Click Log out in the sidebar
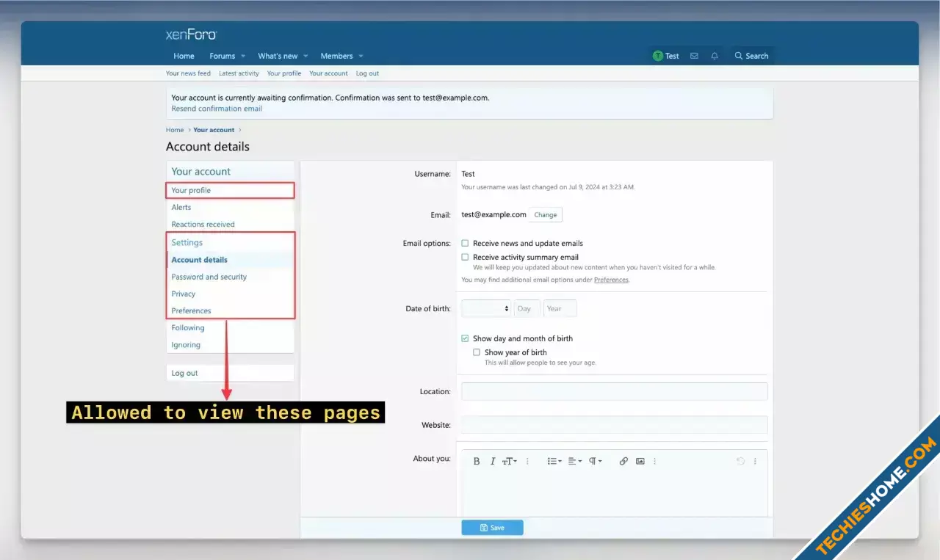The height and width of the screenshot is (560, 940). pos(230,373)
